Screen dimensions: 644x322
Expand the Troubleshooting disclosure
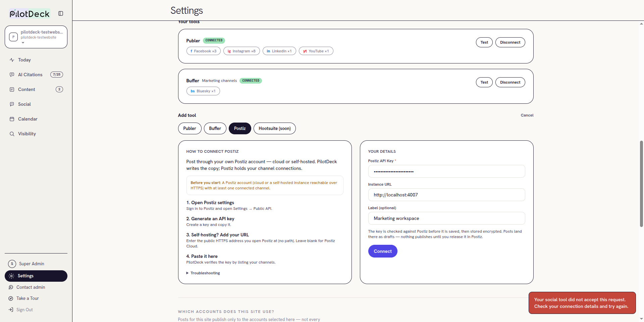(203, 273)
